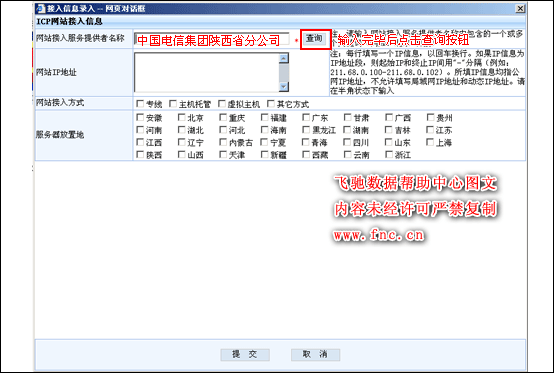Image resolution: width=554 pixels, height=373 pixels.
Task: Select the 天津 checkbox
Action: point(223,154)
